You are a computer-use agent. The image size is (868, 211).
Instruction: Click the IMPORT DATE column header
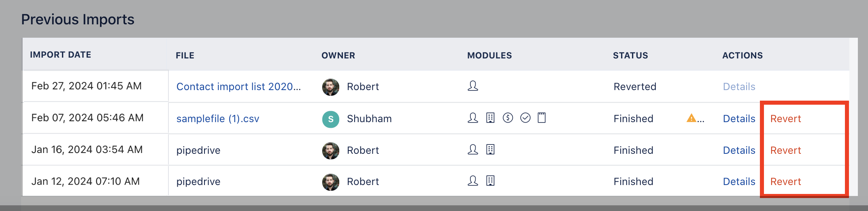(x=60, y=55)
